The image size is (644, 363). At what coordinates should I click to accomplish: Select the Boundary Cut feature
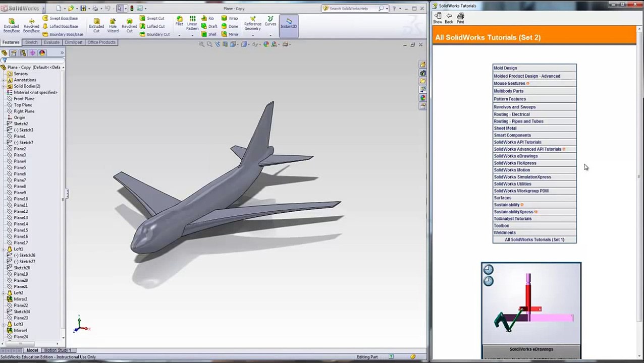coord(154,34)
